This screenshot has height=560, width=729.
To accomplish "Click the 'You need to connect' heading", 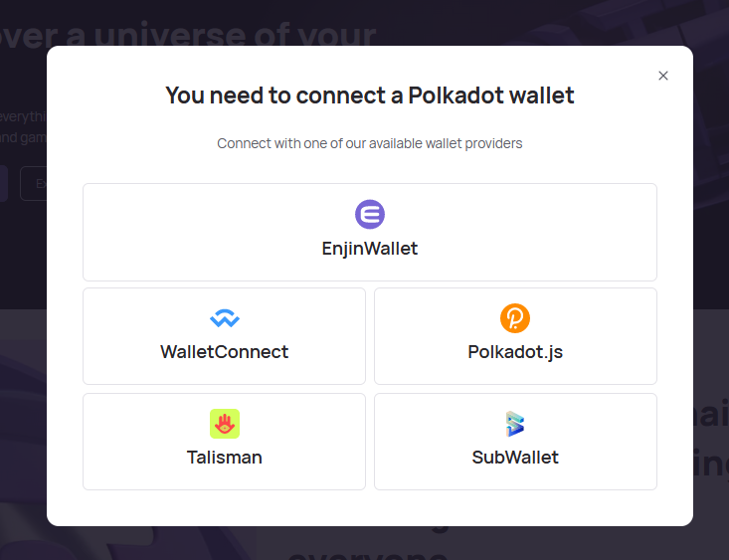I will pyautogui.click(x=370, y=95).
